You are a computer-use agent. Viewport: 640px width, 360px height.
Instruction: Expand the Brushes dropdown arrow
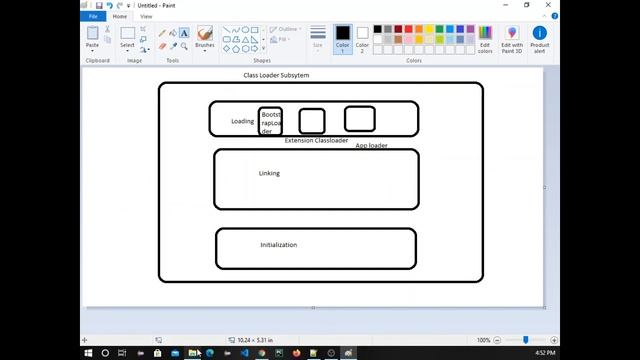205,51
